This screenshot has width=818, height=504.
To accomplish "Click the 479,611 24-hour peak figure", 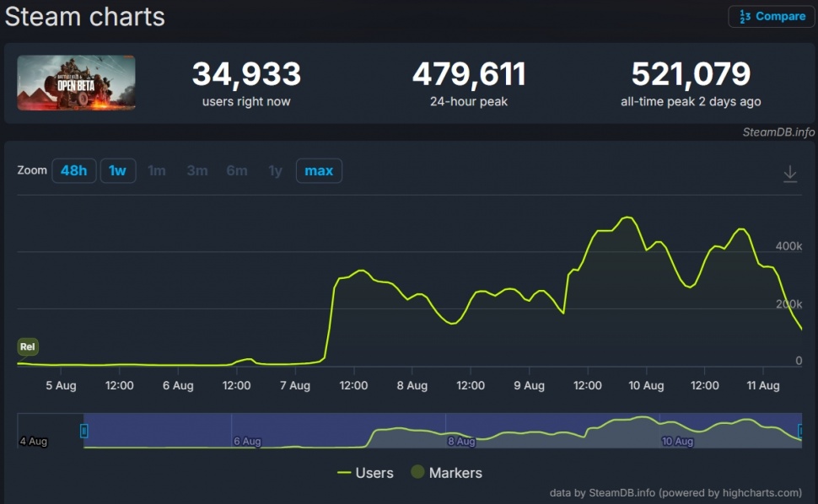I will (469, 73).
